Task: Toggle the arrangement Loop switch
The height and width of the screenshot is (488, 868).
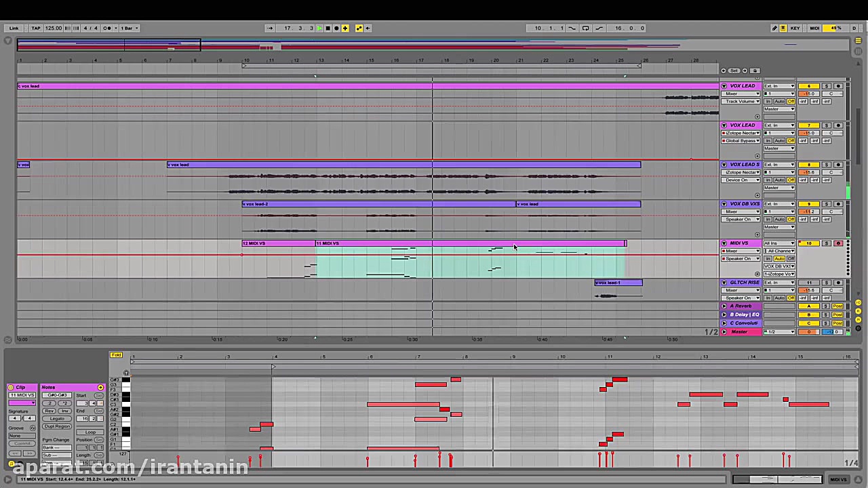Action: click(x=585, y=28)
